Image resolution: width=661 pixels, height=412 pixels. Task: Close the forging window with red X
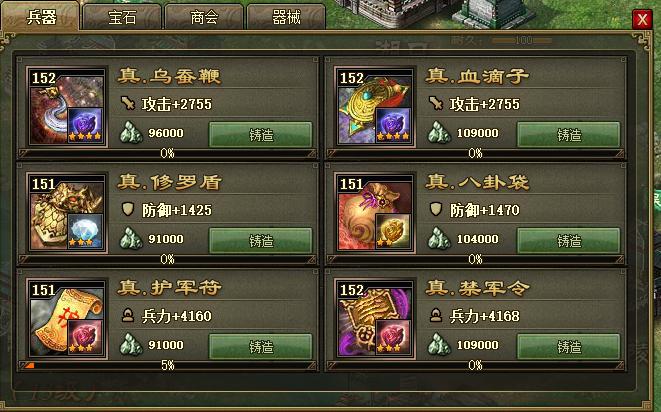[642, 19]
